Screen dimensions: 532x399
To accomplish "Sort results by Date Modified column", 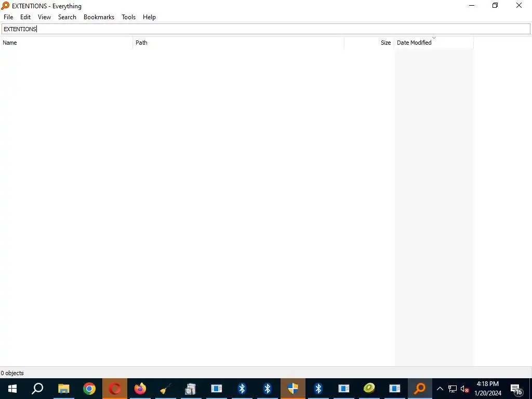I will [x=434, y=43].
